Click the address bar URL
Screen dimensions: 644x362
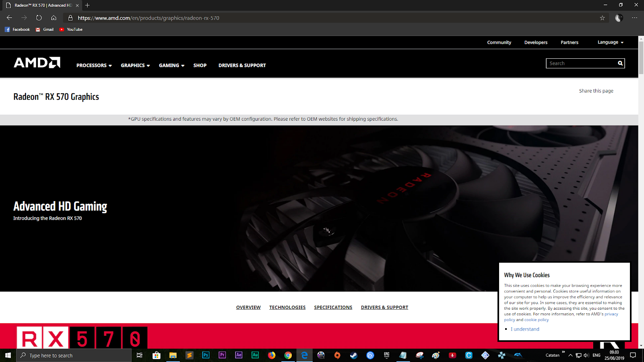pyautogui.click(x=149, y=18)
